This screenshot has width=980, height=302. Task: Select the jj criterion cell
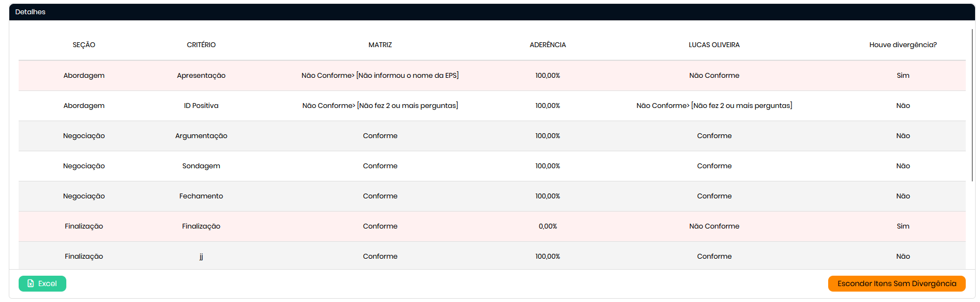[201, 257]
